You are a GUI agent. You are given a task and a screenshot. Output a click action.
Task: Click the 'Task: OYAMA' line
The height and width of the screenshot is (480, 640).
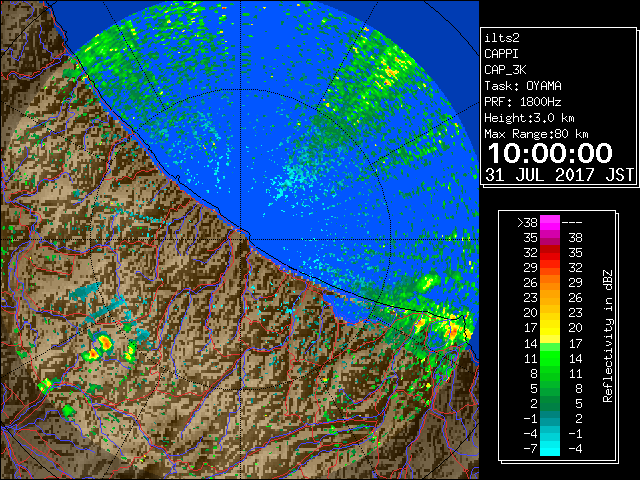523,86
